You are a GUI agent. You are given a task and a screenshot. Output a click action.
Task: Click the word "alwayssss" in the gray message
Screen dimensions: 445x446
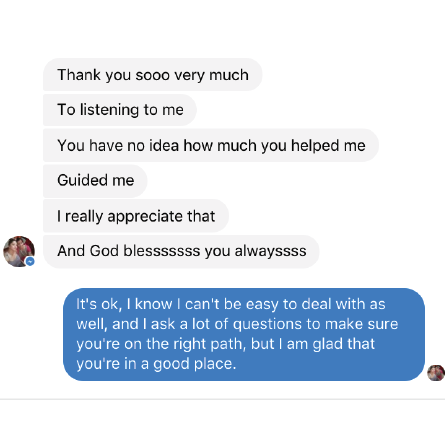[270, 251]
